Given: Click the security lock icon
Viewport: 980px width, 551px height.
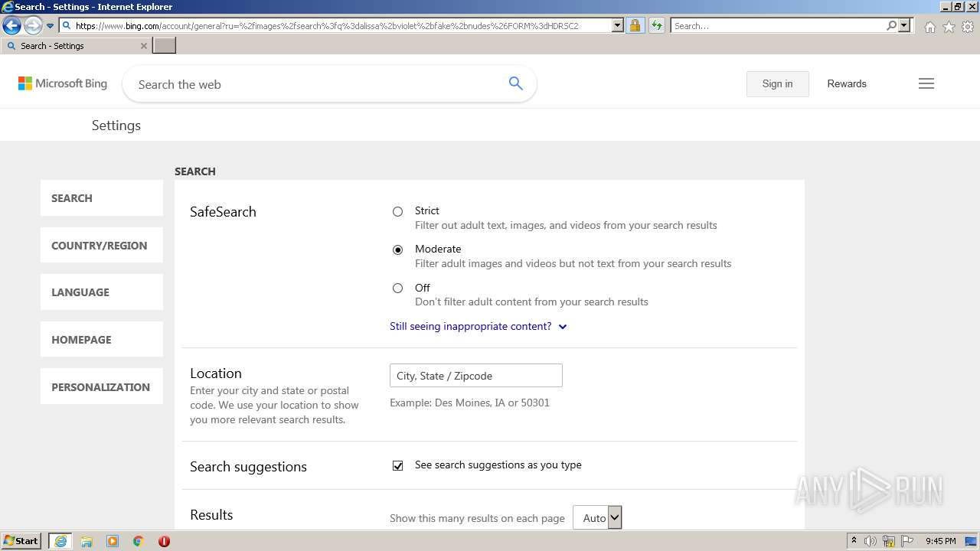Looking at the screenshot, I should 635,25.
